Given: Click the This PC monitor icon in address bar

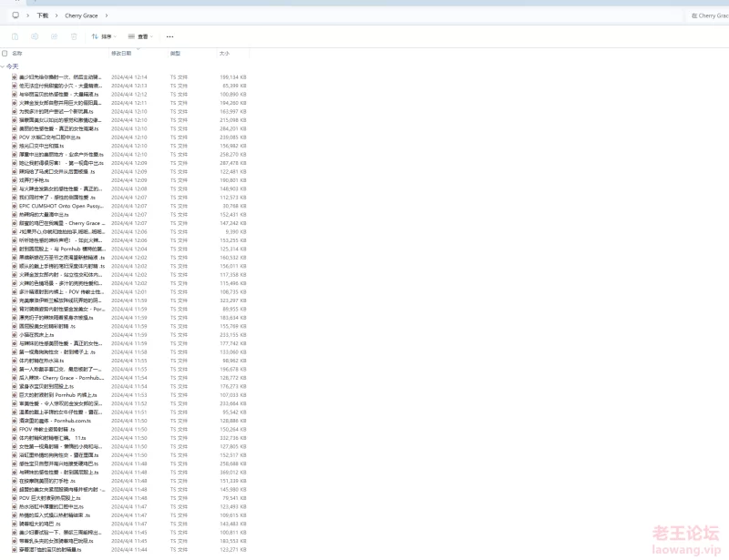Looking at the screenshot, I should [x=15, y=15].
